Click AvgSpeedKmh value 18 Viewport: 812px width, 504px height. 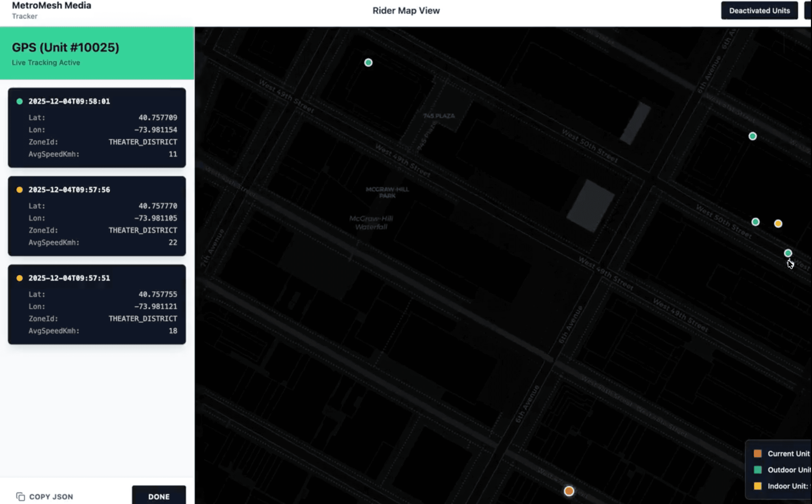[173, 331]
